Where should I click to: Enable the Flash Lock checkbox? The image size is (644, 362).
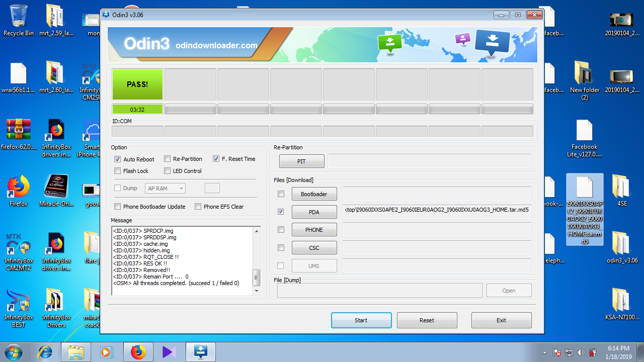[118, 171]
